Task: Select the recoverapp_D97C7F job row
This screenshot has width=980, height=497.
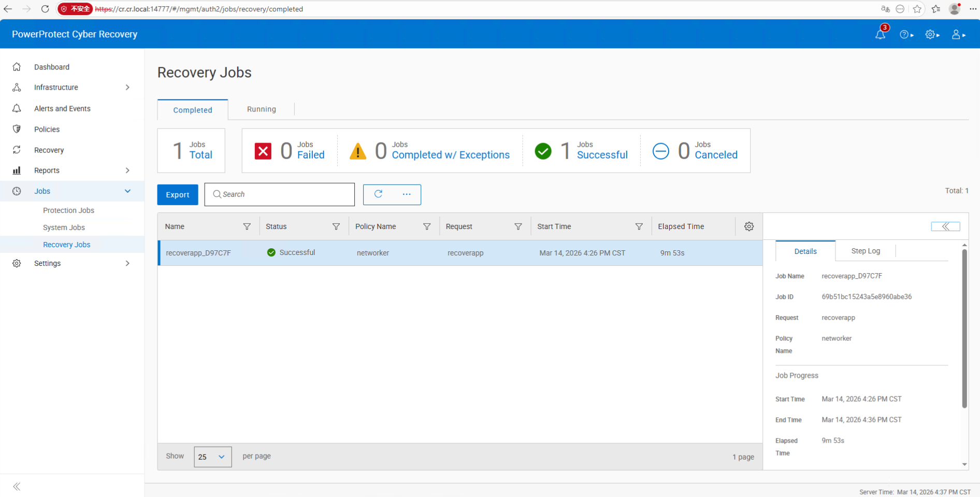Action: pyautogui.click(x=460, y=253)
